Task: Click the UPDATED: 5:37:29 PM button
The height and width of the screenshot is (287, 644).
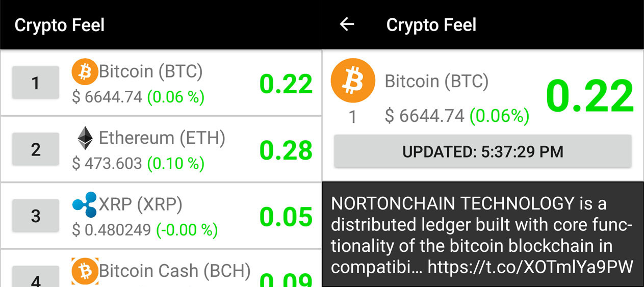Action: (x=483, y=151)
